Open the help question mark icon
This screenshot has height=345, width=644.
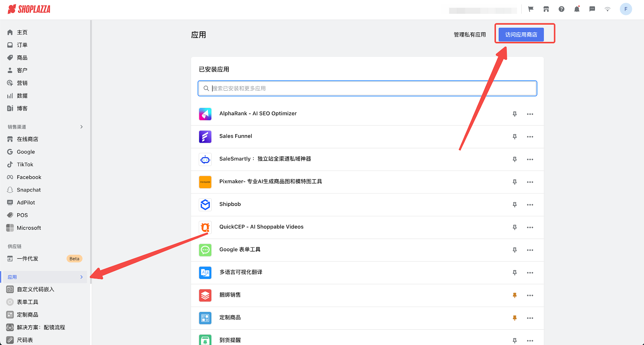pos(561,9)
